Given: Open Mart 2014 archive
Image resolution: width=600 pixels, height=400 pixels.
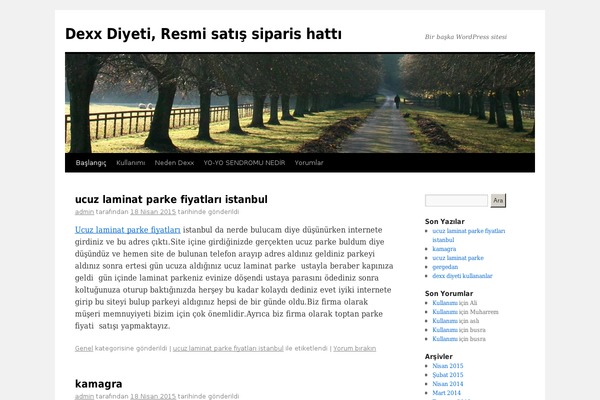Looking at the screenshot, I should [x=447, y=393].
